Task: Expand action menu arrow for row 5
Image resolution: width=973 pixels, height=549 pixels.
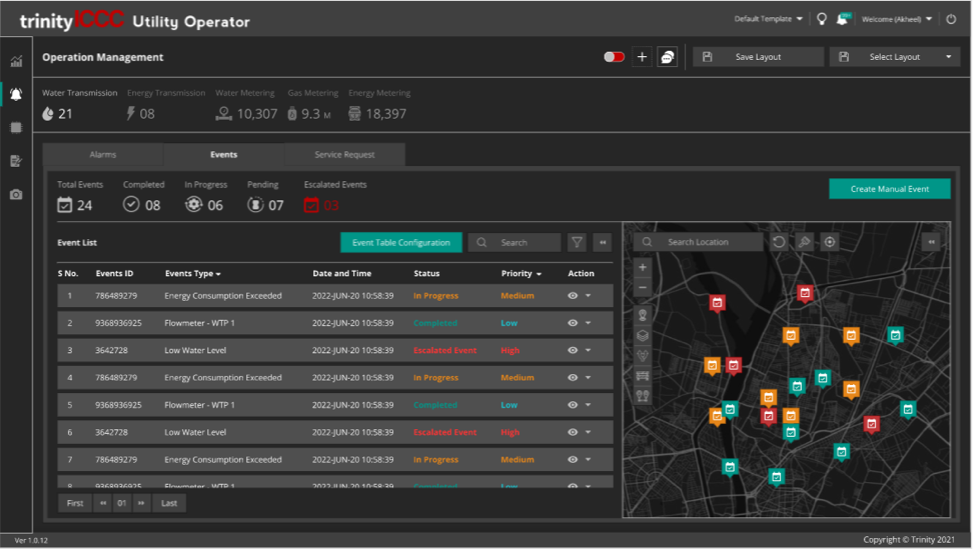Action: [x=588, y=405]
